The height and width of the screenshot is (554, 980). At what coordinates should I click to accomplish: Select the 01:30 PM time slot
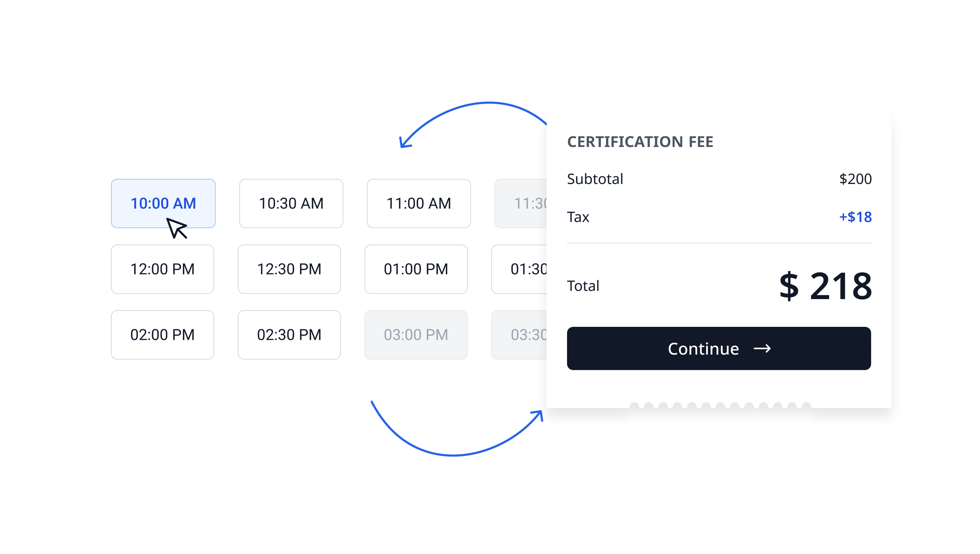coord(525,269)
